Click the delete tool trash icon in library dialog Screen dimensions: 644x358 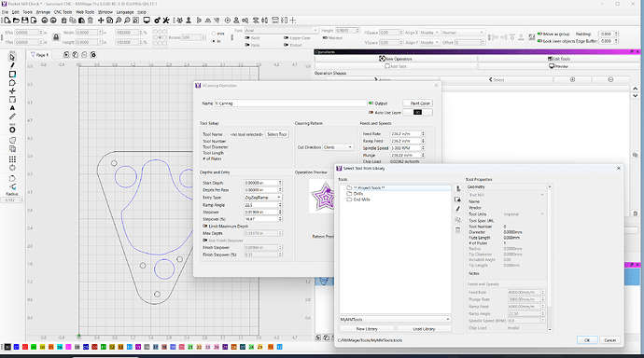(458, 230)
